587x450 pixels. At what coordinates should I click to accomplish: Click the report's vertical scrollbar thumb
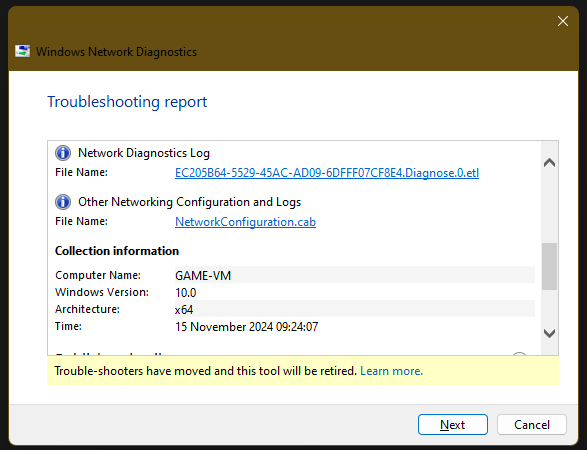click(549, 266)
